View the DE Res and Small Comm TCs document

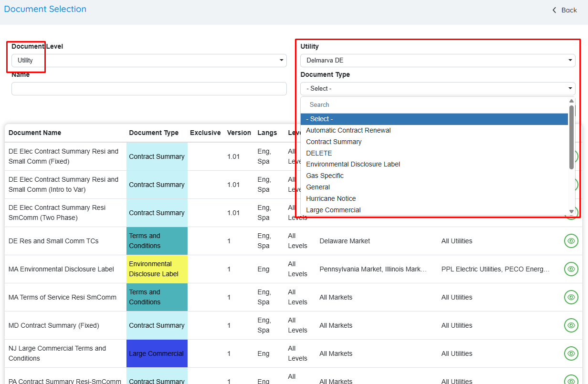(571, 241)
